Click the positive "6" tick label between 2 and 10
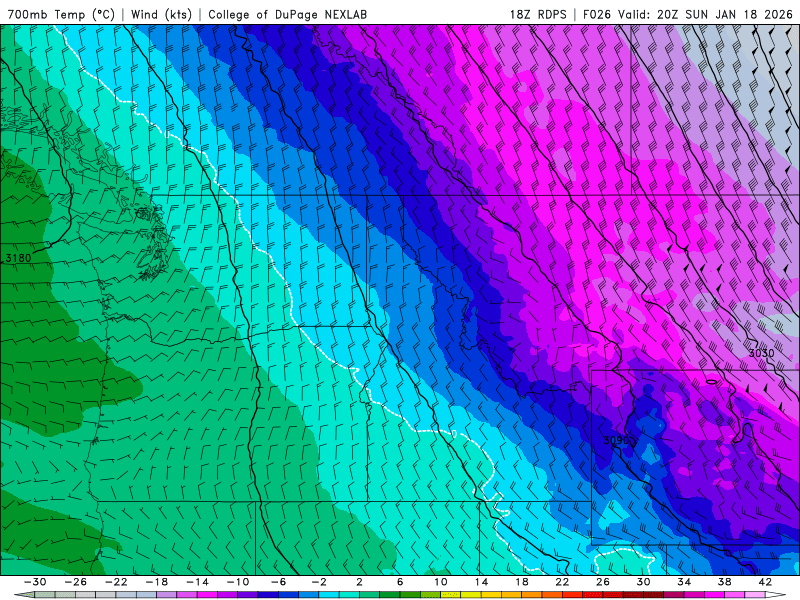Screen dimensions: 800x600 [400, 582]
